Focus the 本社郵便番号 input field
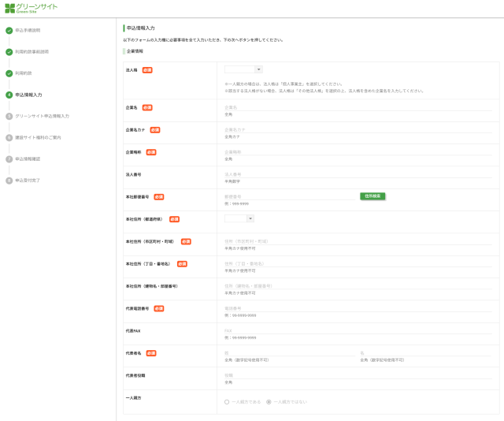The height and width of the screenshot is (421, 504). click(289, 196)
